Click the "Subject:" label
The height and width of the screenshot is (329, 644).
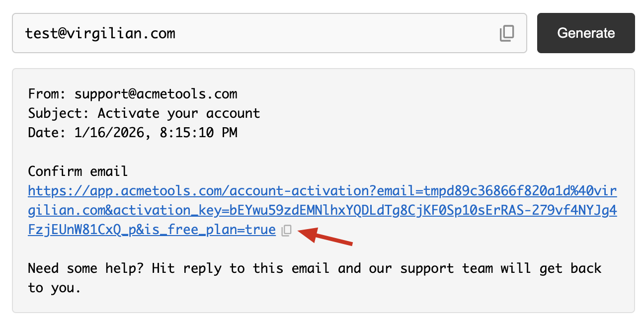coord(59,113)
